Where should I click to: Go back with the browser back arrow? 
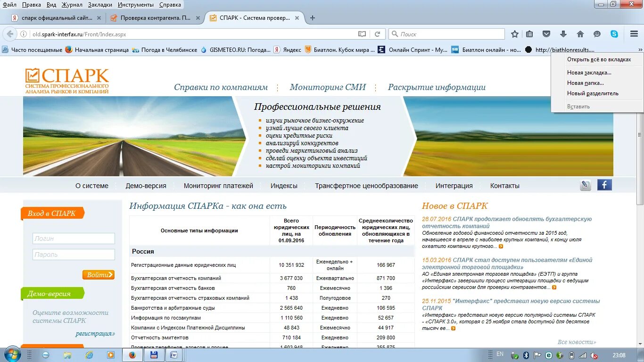click(x=10, y=34)
